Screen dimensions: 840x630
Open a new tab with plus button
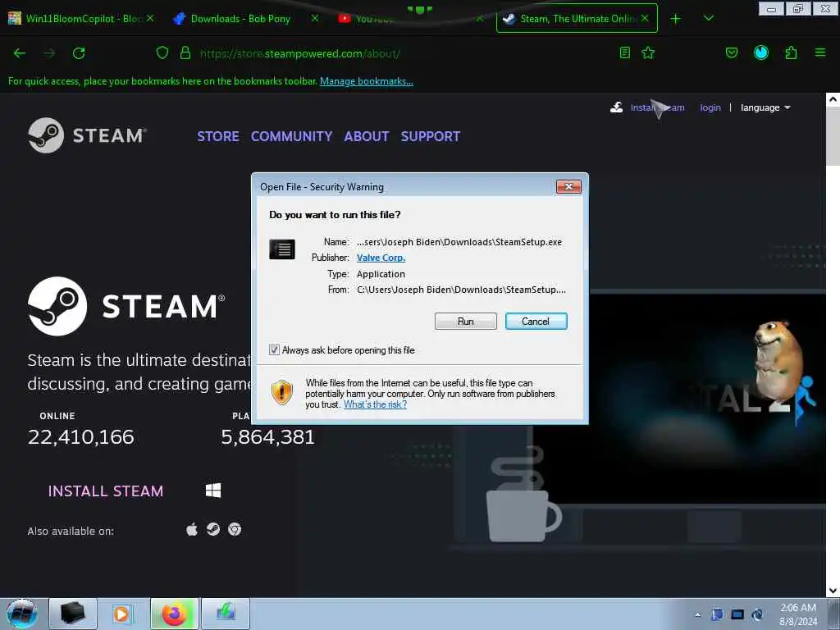pyautogui.click(x=676, y=19)
